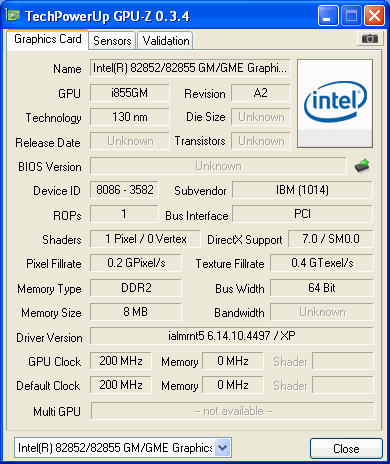Minimize the GPU-Z window
Viewport: 390px width, 464px height.
[328, 15]
